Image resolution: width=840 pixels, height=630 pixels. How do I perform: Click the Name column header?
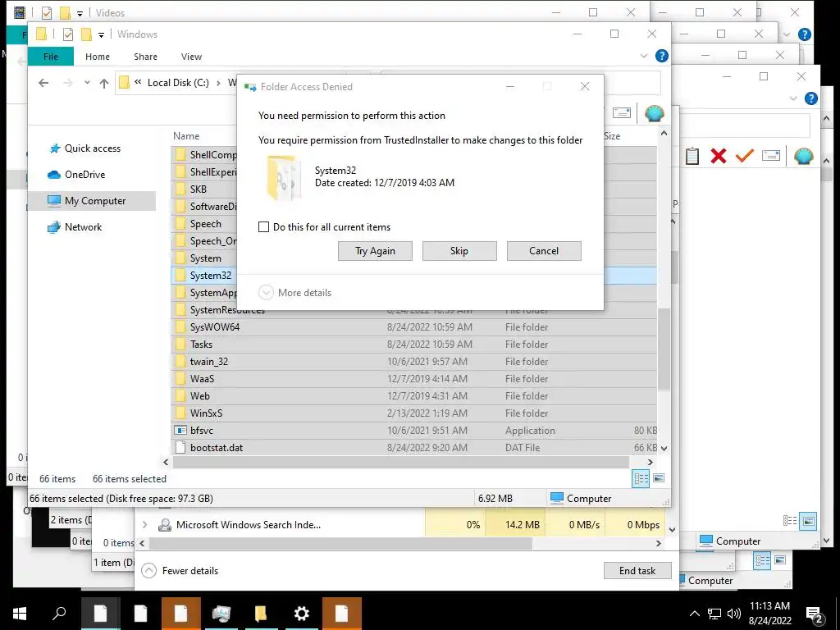(186, 136)
